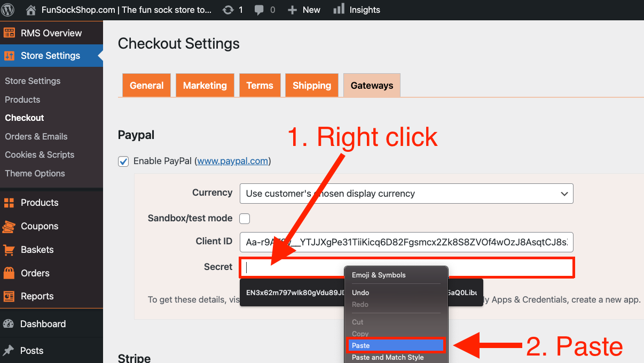Screen dimensions: 644x363
Task: Click the Dashboard gauge icon
Action: pyautogui.click(x=9, y=324)
